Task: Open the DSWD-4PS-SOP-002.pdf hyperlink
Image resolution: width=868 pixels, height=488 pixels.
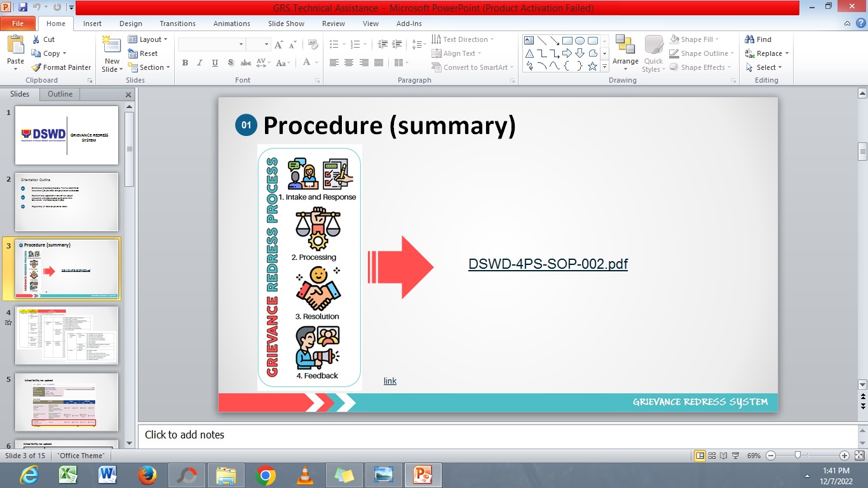Action: click(x=548, y=264)
